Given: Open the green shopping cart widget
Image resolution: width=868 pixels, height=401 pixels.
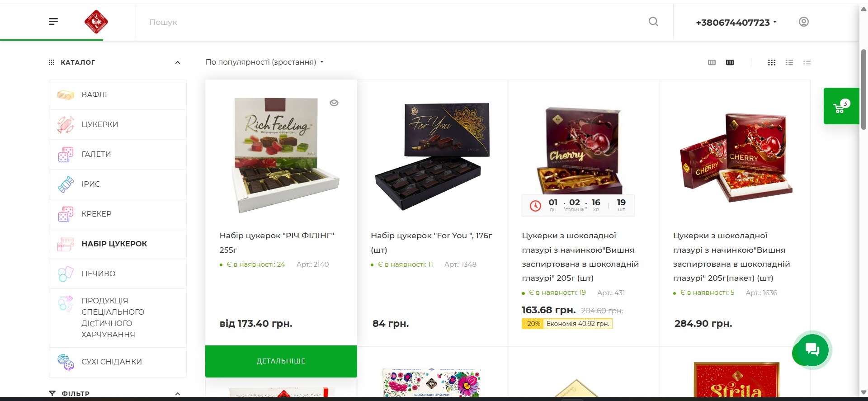Looking at the screenshot, I should (x=841, y=106).
